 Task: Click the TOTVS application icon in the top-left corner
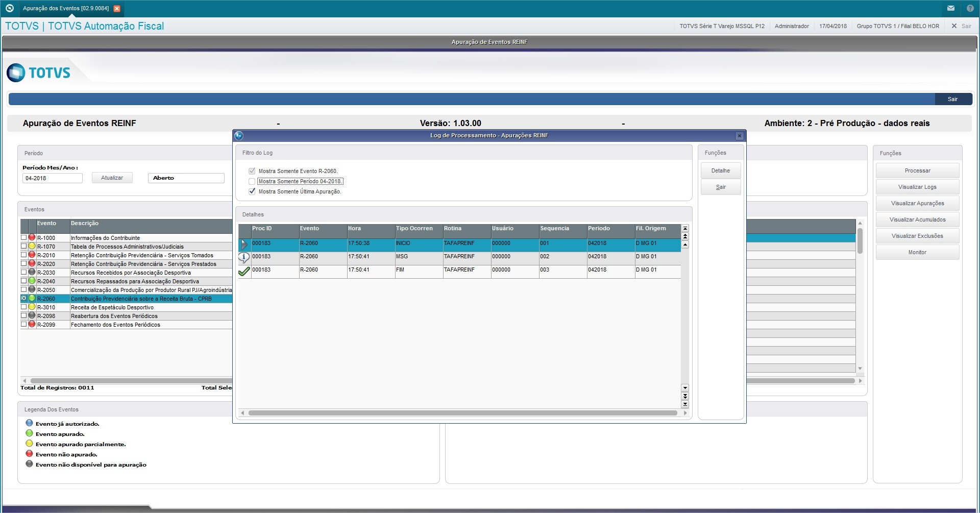(9, 8)
